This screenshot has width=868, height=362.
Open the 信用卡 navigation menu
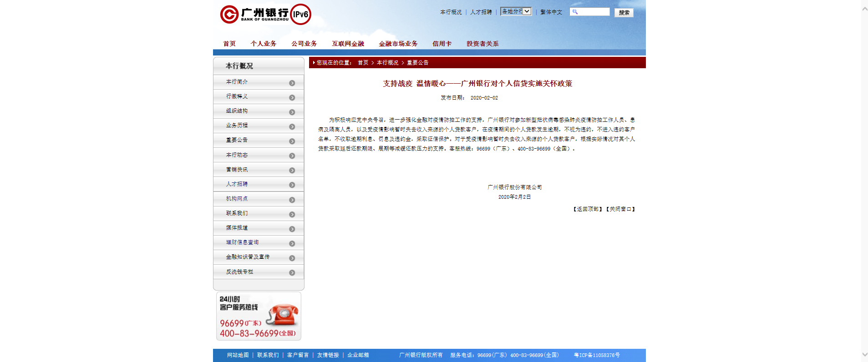[x=442, y=44]
